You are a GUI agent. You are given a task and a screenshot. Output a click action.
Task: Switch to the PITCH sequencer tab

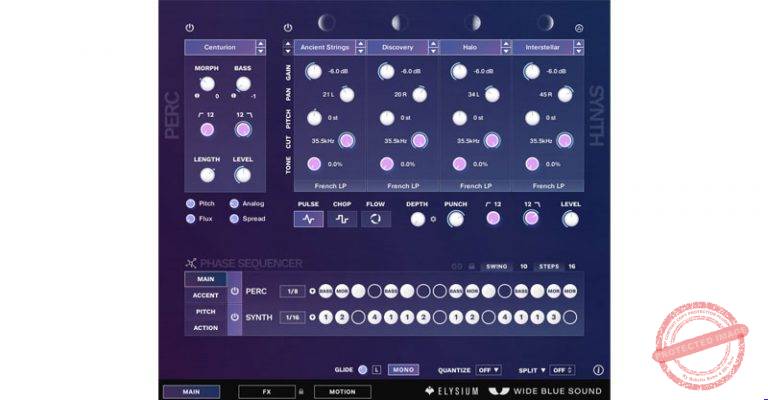click(206, 311)
